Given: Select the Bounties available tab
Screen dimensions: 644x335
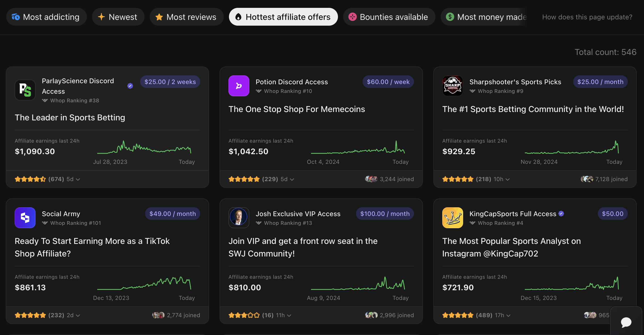Looking at the screenshot, I should 389,17.
